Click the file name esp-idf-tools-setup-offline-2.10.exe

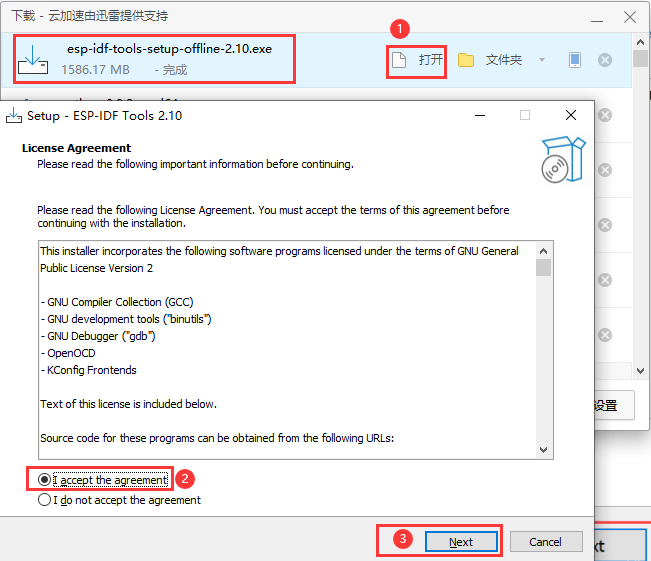[x=169, y=49]
